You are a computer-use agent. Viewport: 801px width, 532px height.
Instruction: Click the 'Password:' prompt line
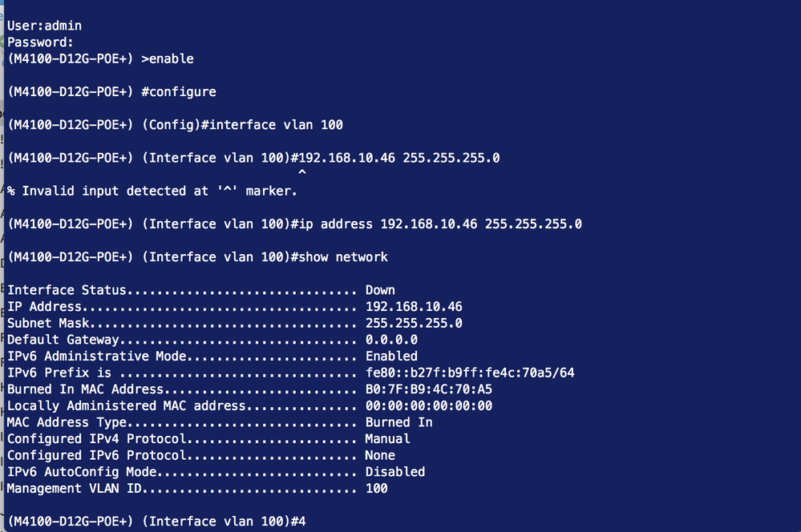tap(40, 42)
